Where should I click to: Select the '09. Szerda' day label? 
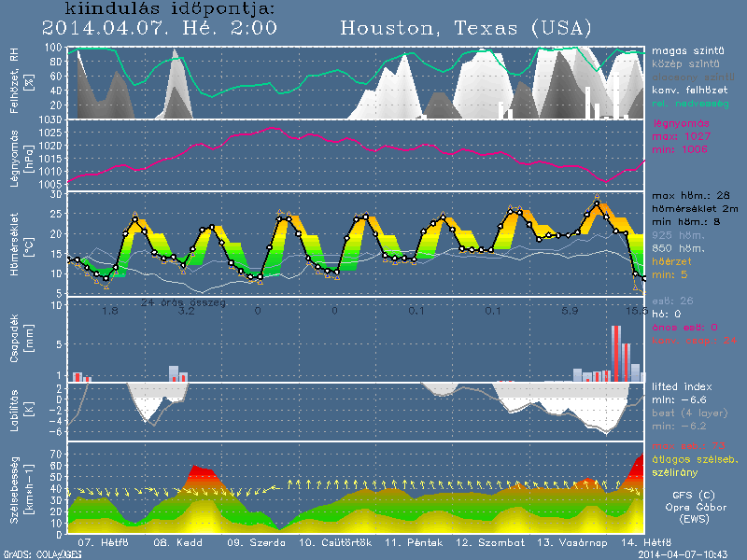250,541
